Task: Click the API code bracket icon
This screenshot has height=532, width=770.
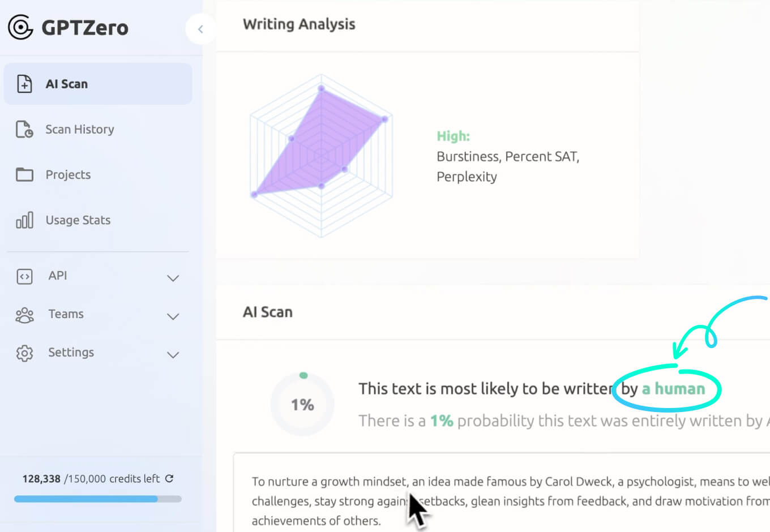Action: tap(24, 276)
